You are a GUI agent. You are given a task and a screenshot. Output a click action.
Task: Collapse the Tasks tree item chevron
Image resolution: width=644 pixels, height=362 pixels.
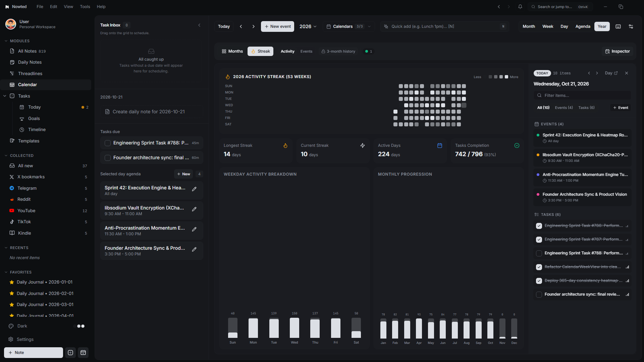[5, 96]
